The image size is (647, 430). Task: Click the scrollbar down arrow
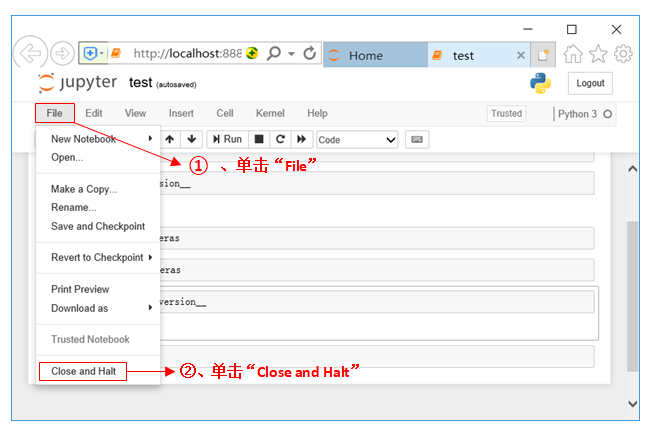(x=633, y=404)
